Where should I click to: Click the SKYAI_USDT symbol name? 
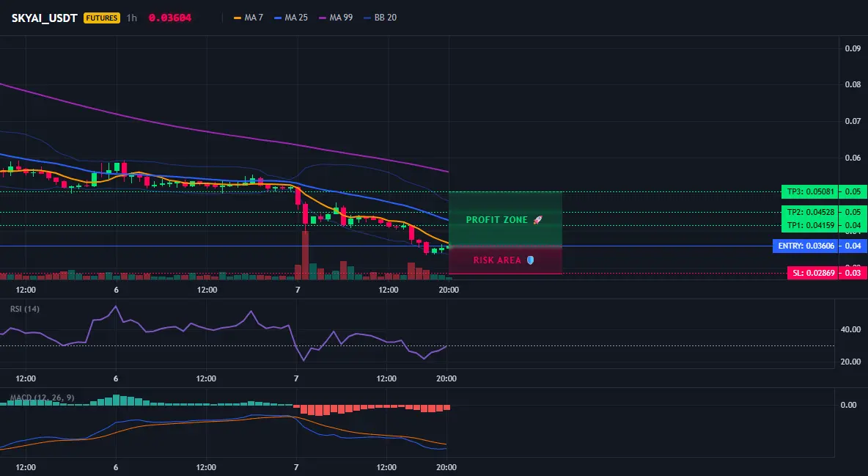click(44, 18)
